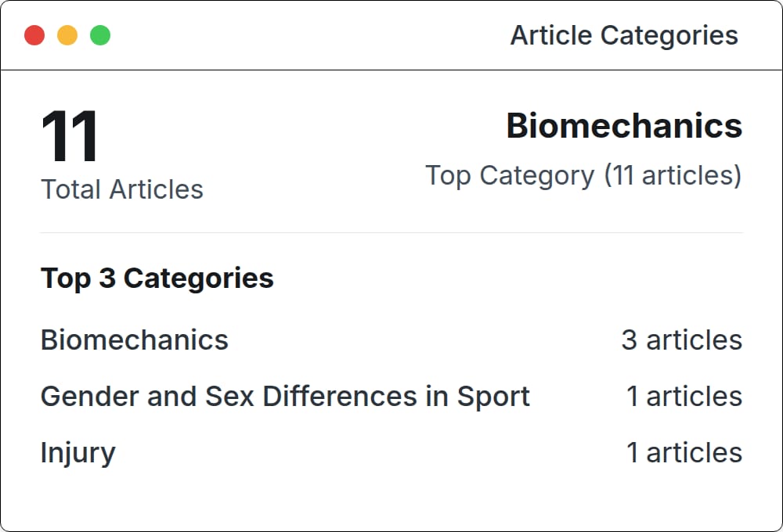Image resolution: width=783 pixels, height=532 pixels.
Task: Click the word Sport in second category
Action: click(x=493, y=397)
